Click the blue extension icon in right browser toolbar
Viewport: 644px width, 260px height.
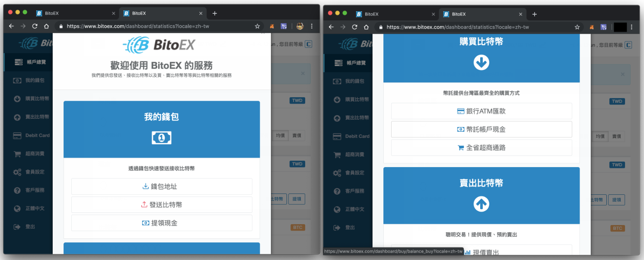[603, 27]
